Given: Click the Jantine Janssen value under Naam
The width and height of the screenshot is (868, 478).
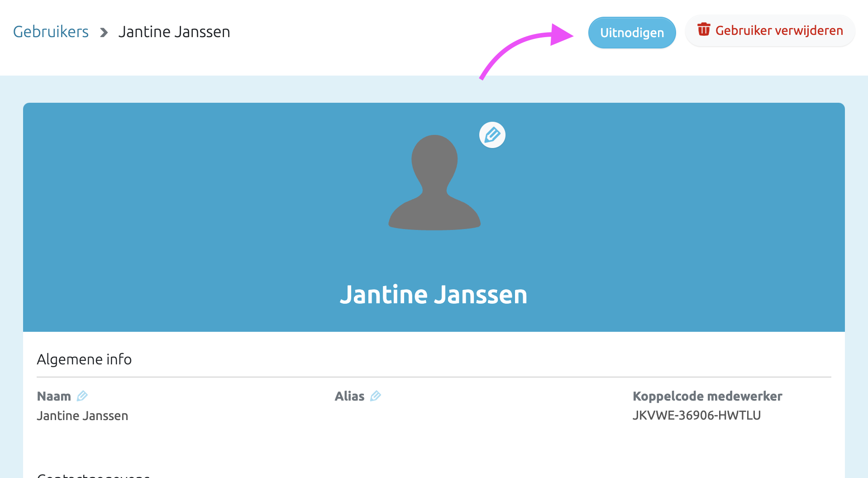Looking at the screenshot, I should coord(82,416).
